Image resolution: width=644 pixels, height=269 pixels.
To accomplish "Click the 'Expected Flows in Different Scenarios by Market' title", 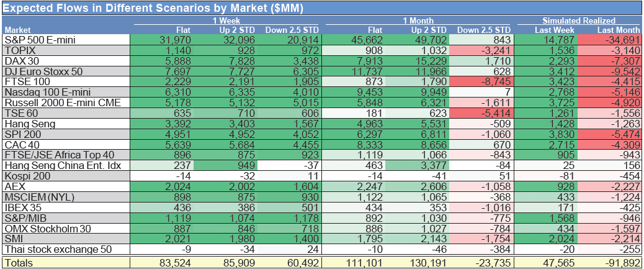I will pos(153,8).
